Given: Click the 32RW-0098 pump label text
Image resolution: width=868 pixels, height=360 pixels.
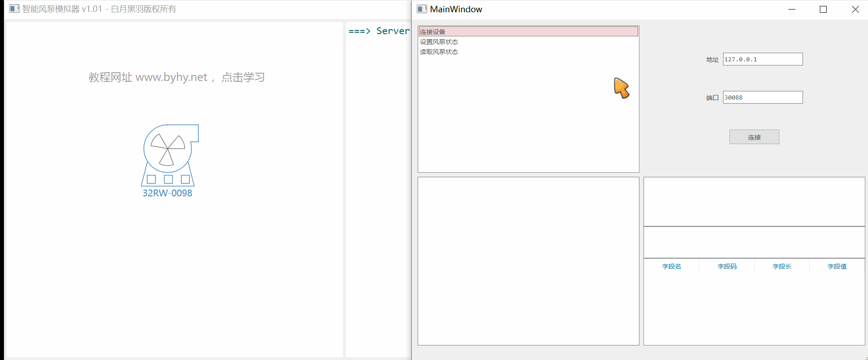Looking at the screenshot, I should coord(167,193).
